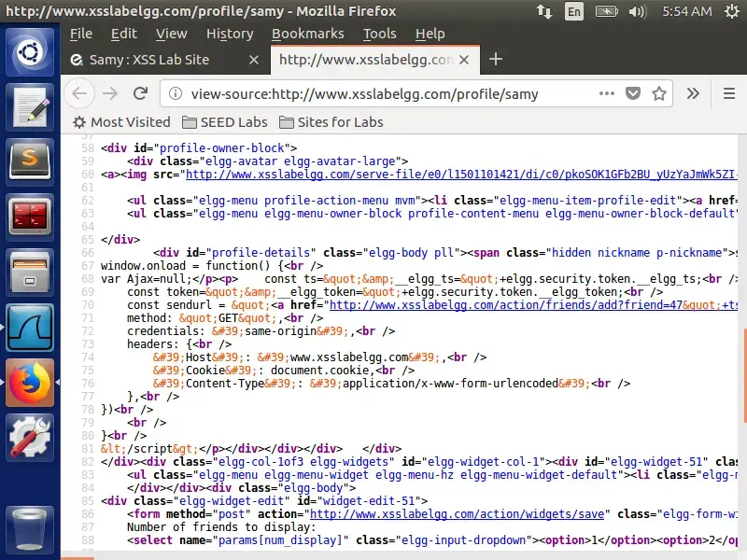Open the clock showing 5:54 AM
Viewport: 747px width, 560px height.
point(687,11)
